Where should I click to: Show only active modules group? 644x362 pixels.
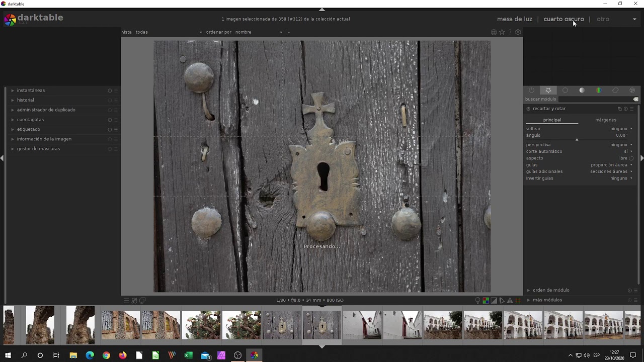(531, 90)
